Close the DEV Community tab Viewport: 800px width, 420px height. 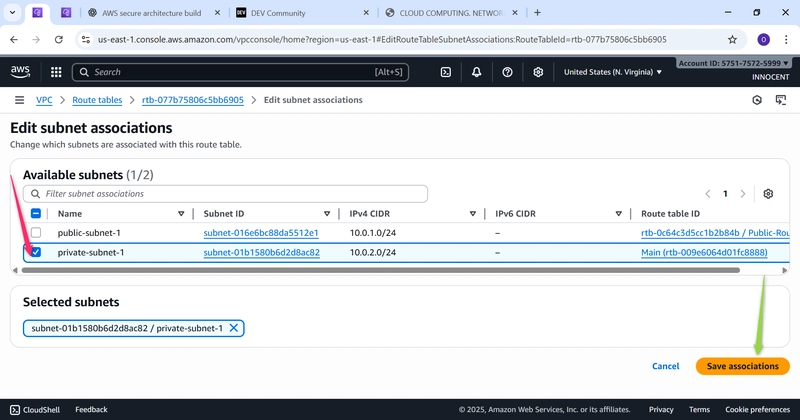tap(366, 13)
